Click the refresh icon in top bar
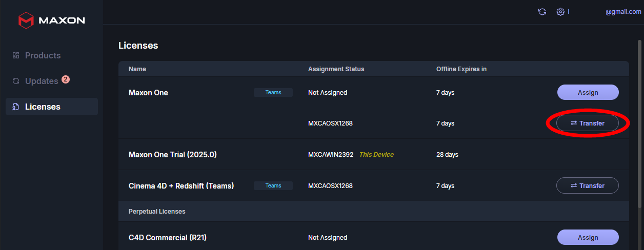 (x=542, y=12)
